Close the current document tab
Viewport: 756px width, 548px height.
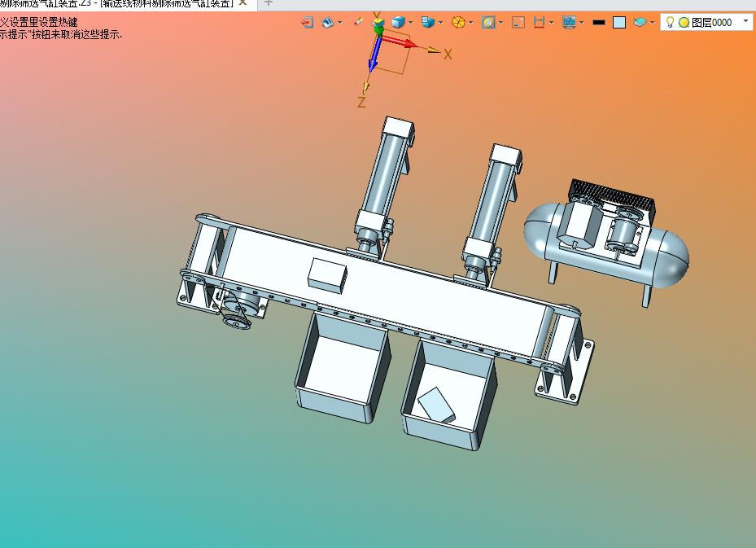click(x=243, y=3)
